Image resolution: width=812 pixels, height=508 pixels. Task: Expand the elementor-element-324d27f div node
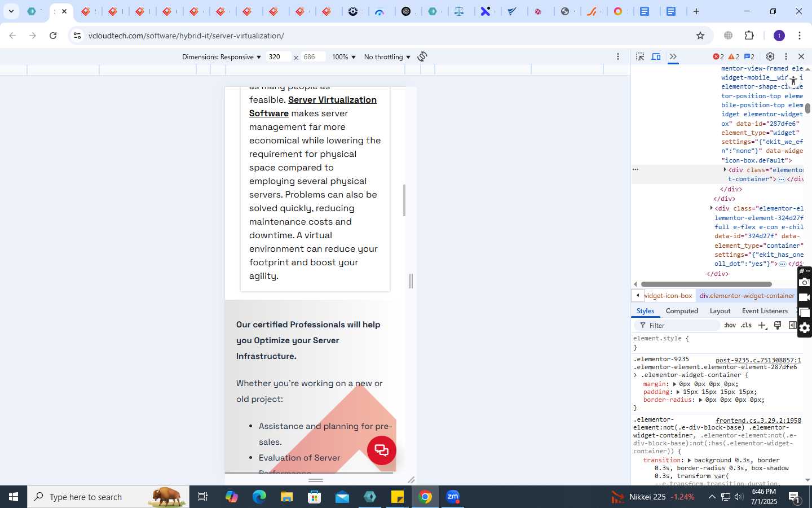[x=712, y=208]
